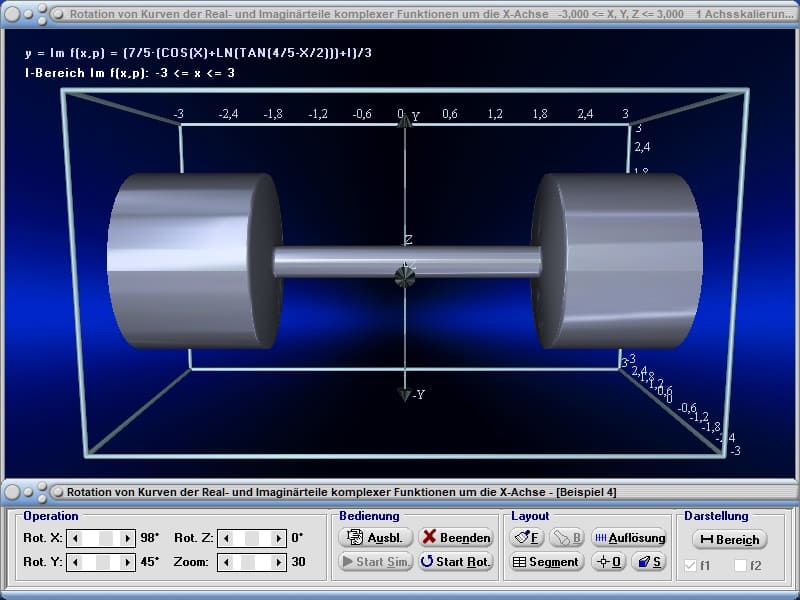Viewport: 800px width, 600px height.
Task: Click the Y axis arrowhead at top
Action: (405, 121)
